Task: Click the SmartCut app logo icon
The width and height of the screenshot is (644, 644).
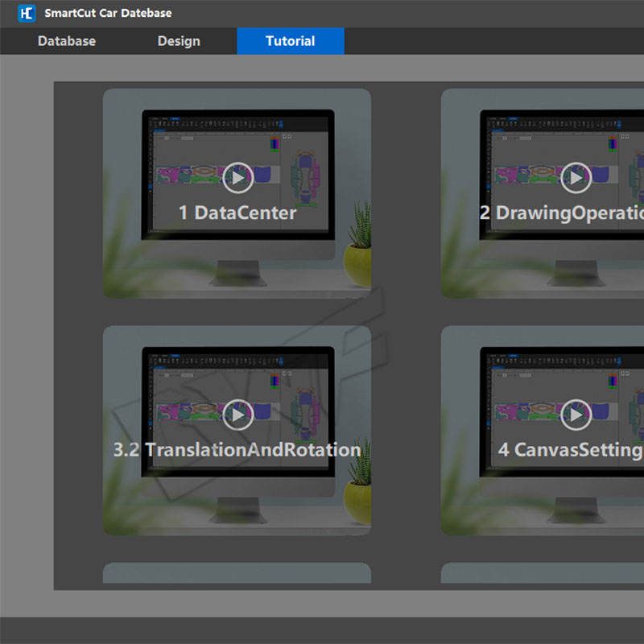Action: point(27,13)
